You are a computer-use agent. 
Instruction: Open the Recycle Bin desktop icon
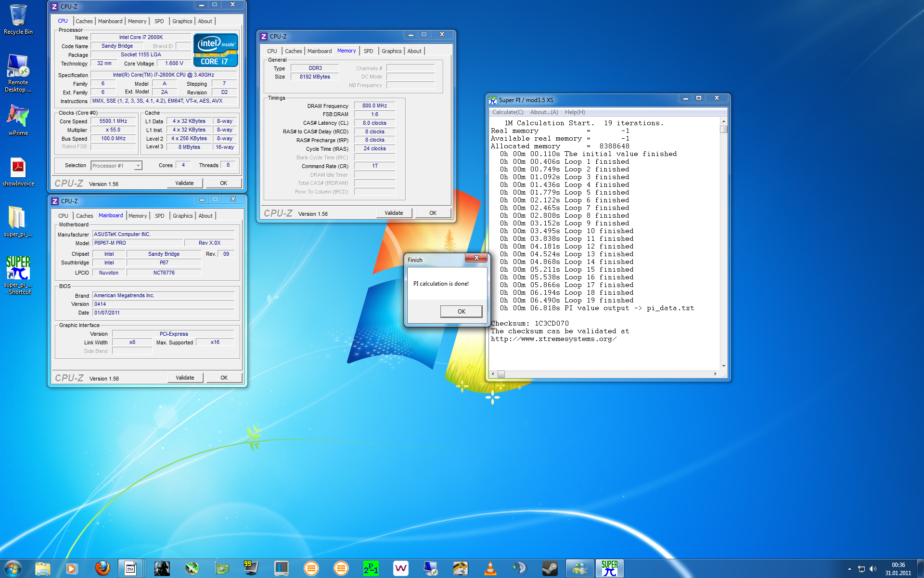click(18, 19)
